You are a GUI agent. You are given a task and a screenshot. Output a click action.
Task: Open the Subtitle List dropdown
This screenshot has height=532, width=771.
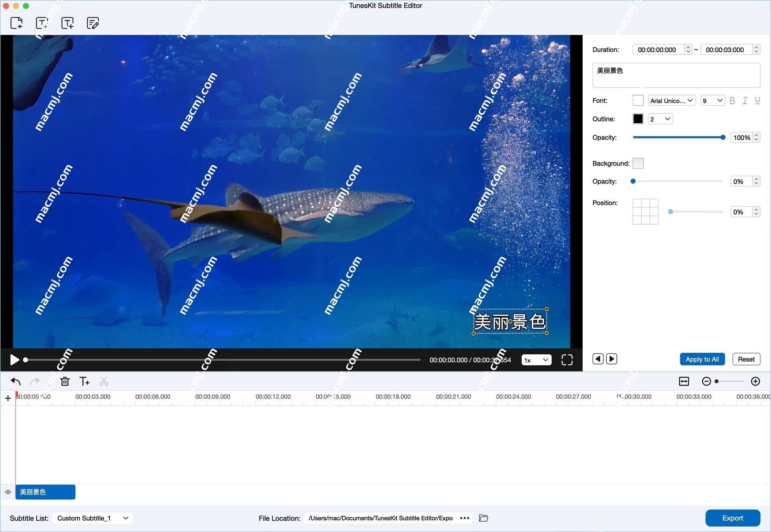click(x=92, y=518)
